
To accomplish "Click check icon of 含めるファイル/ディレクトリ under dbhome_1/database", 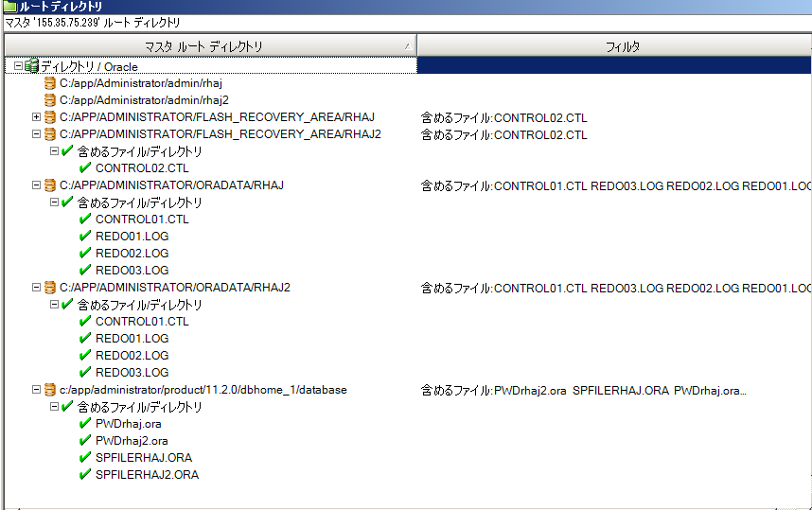I will 67,407.
